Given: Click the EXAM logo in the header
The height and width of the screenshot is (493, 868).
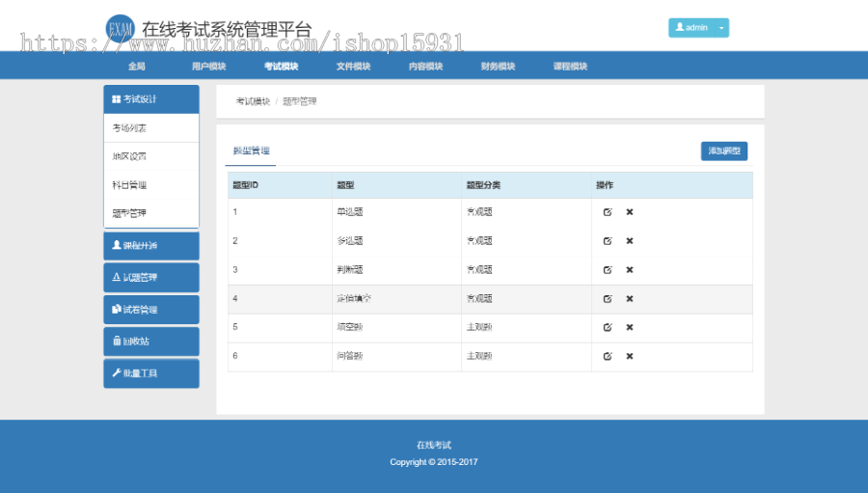Looking at the screenshot, I should [x=121, y=29].
